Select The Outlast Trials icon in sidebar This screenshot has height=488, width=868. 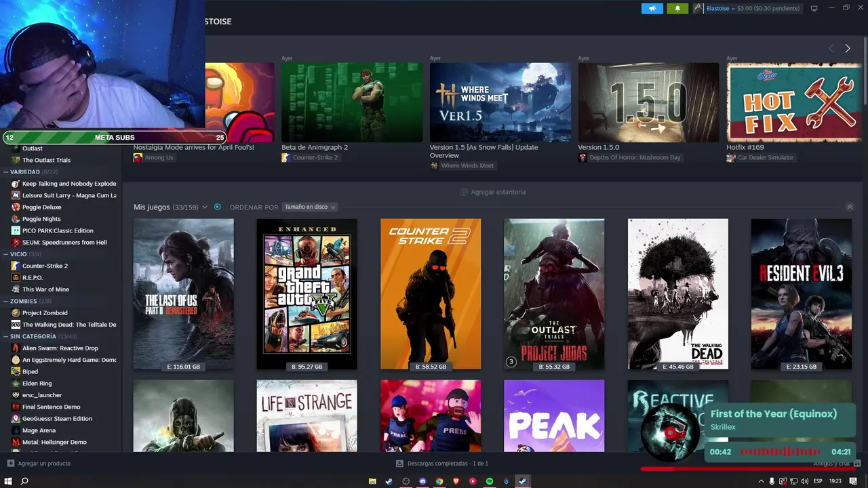16,160
